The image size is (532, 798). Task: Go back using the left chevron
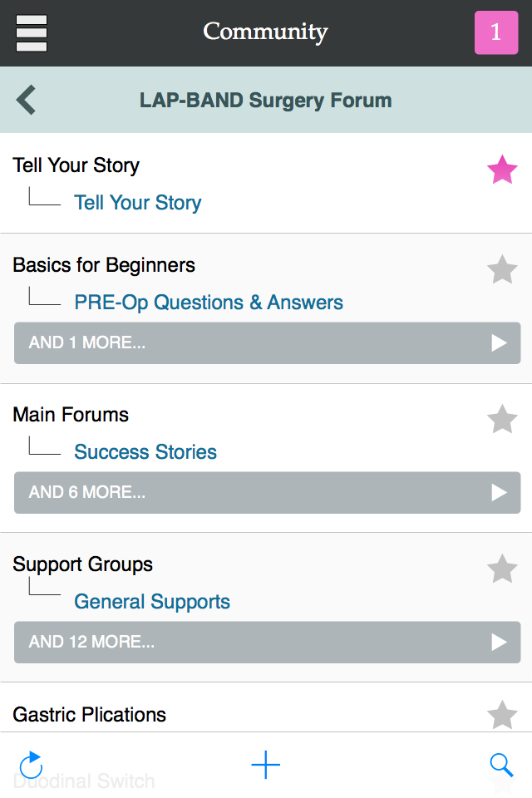tap(27, 101)
